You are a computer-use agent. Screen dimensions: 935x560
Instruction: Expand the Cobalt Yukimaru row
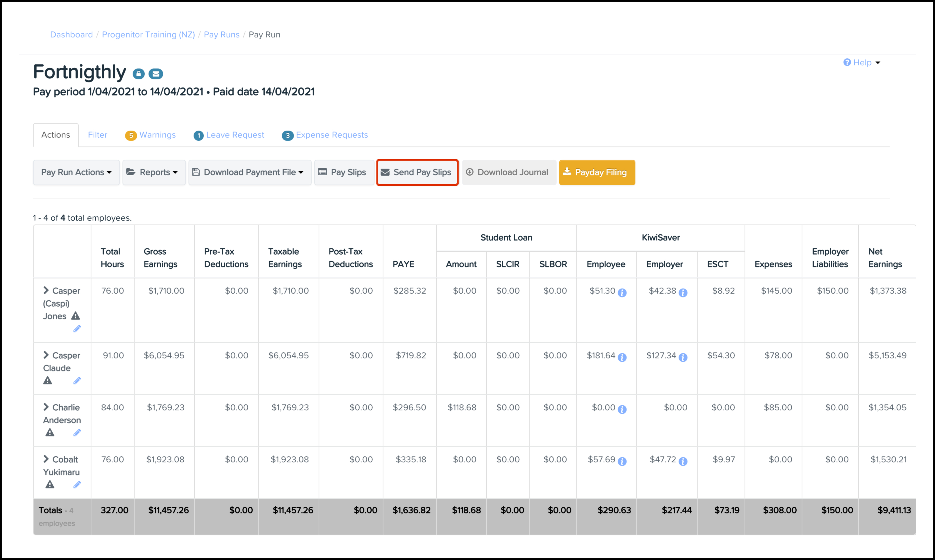click(46, 459)
